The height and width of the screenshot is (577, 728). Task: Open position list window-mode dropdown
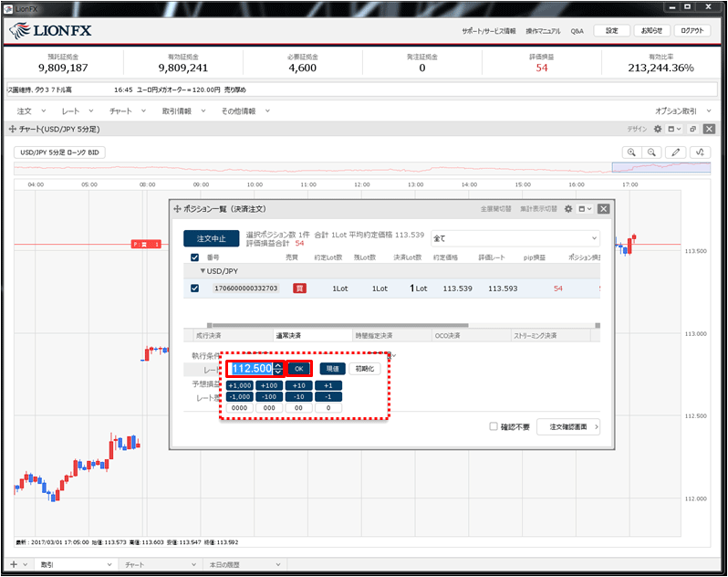(x=585, y=209)
